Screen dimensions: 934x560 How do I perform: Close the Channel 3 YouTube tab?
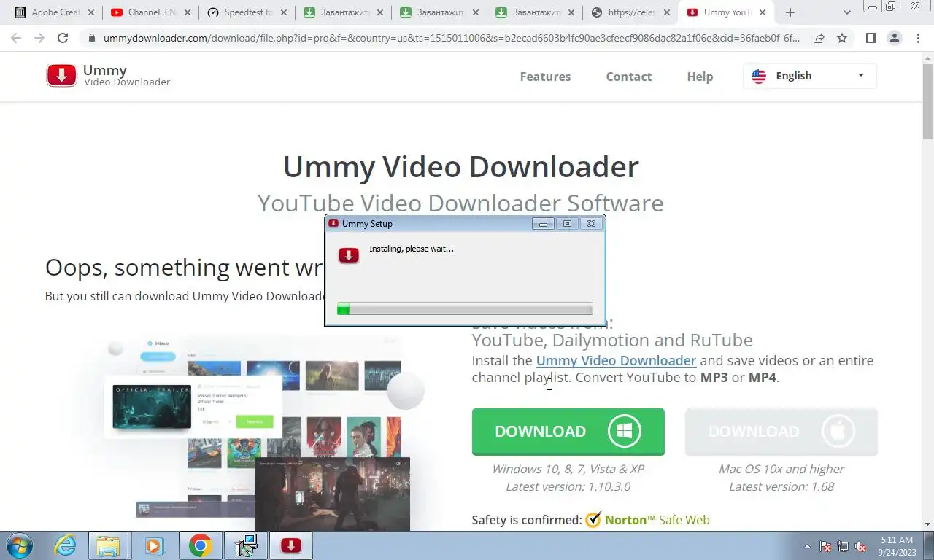tap(188, 12)
